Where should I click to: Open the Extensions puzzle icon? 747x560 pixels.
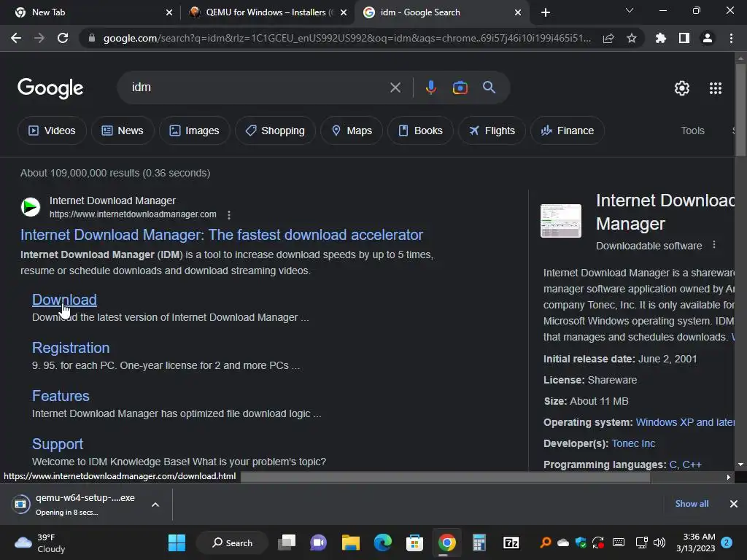[x=660, y=38]
